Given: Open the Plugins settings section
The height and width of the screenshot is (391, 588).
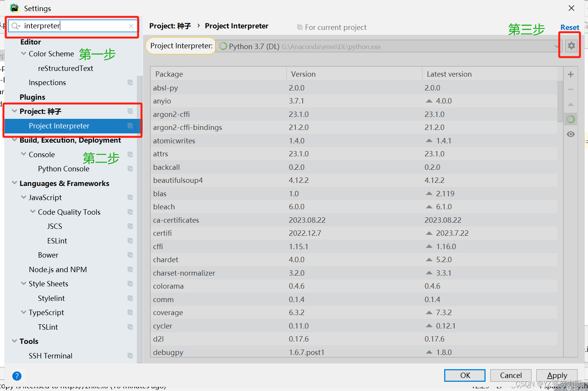Looking at the screenshot, I should click(x=33, y=97).
